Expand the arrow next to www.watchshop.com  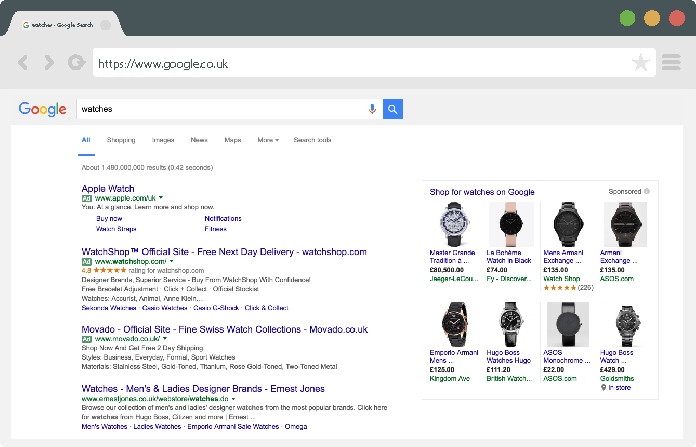[x=172, y=261]
